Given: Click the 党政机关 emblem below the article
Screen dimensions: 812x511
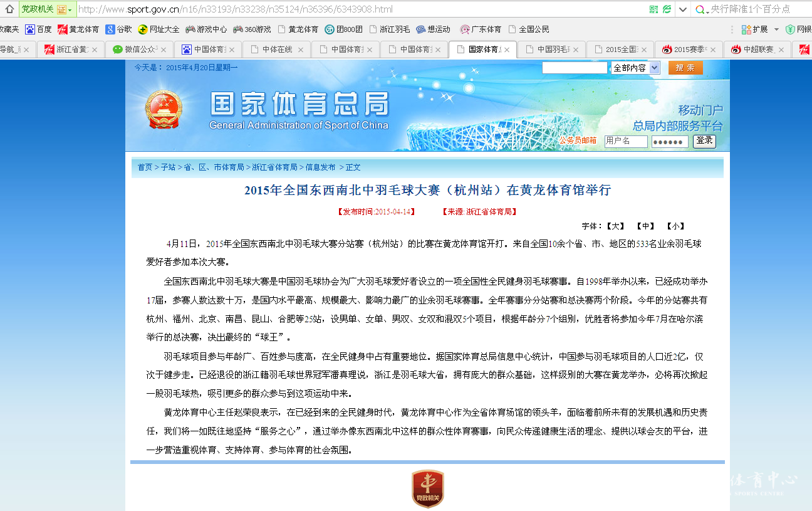Looking at the screenshot, I should (x=428, y=488).
